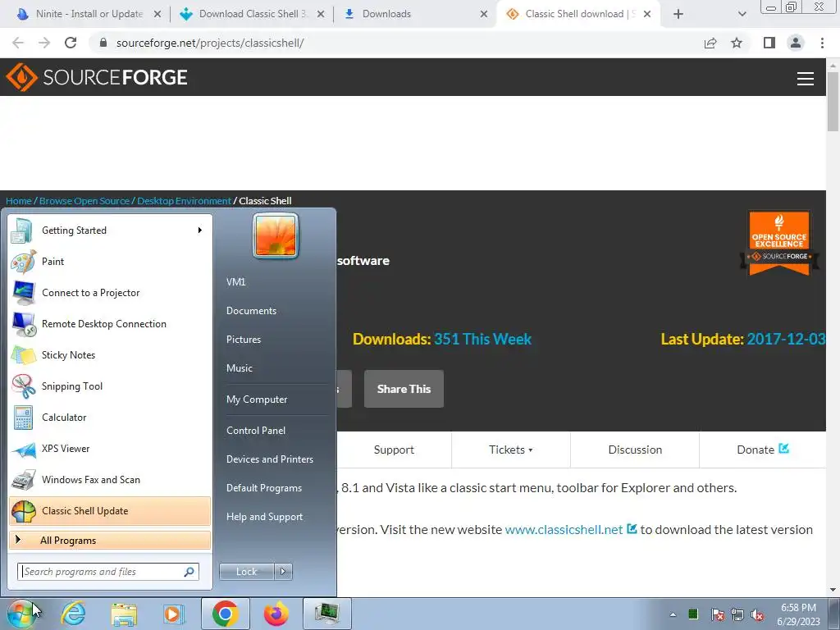Screen dimensions: 840x630
Task: Open Browse Open Source breadcrumb
Action: 84,201
